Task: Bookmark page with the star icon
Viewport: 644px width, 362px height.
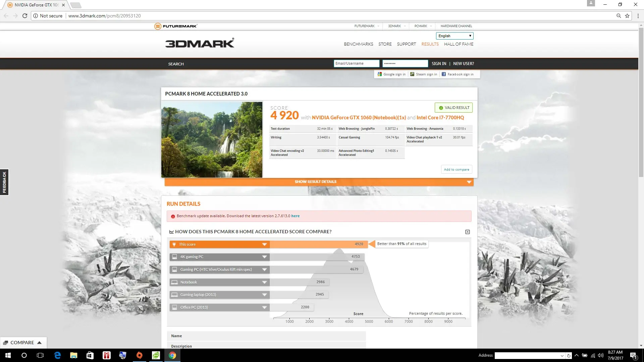Action: point(627,16)
